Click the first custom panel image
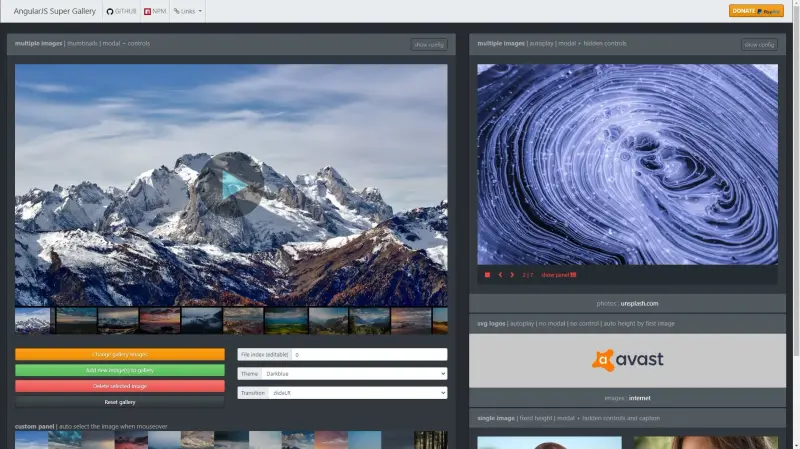Screen dimensions: 800x449 (x=31, y=440)
